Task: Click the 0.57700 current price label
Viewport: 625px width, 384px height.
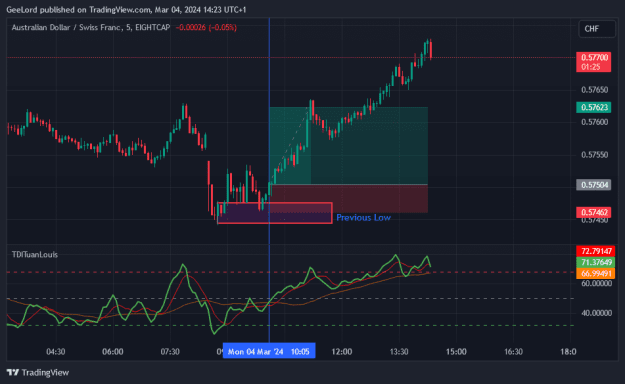Action: click(x=594, y=62)
